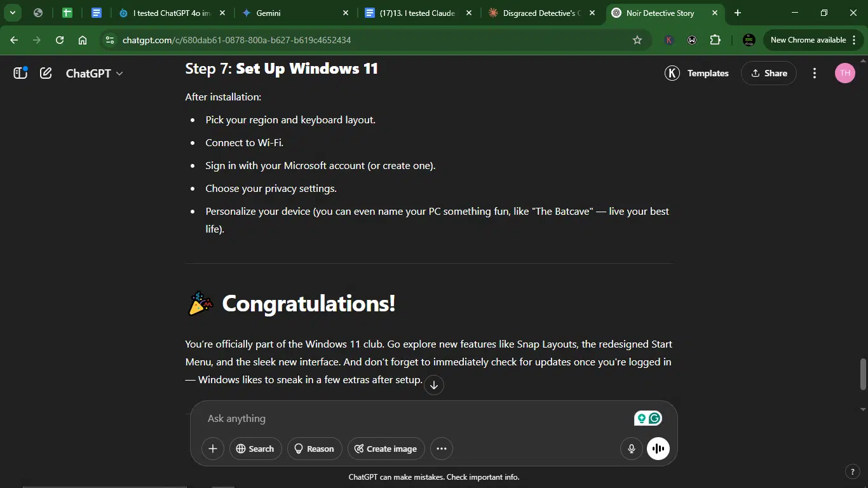Toggle the ChatGPT sidebar open
868x488 pixels.
click(20, 73)
